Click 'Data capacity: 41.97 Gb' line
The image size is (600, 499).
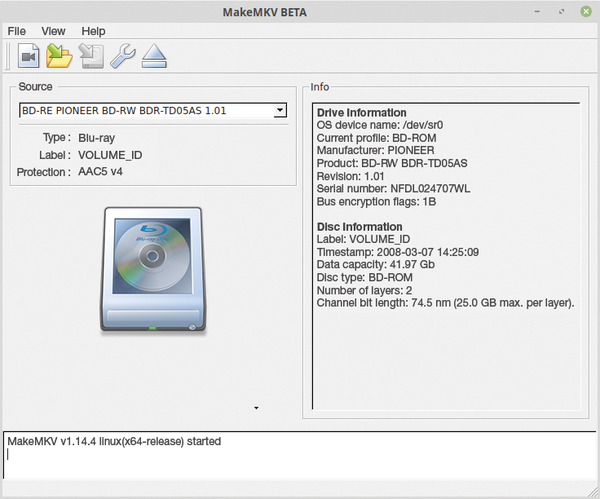[375, 264]
